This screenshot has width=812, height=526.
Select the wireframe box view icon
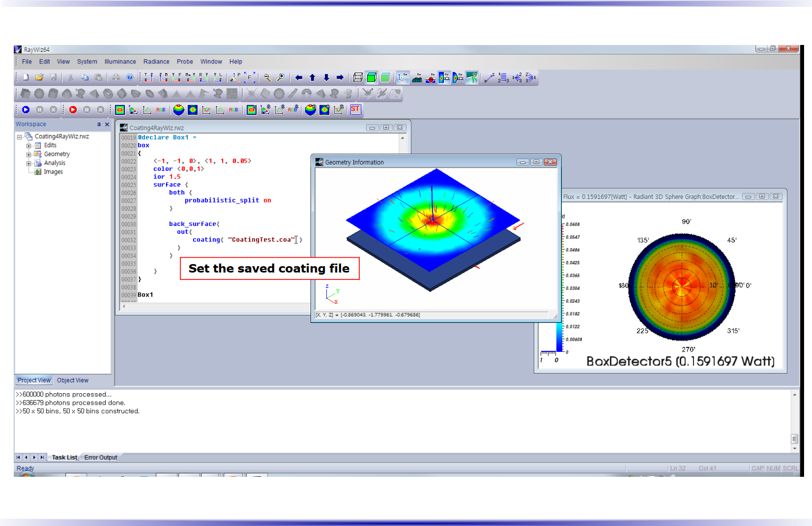[358, 78]
